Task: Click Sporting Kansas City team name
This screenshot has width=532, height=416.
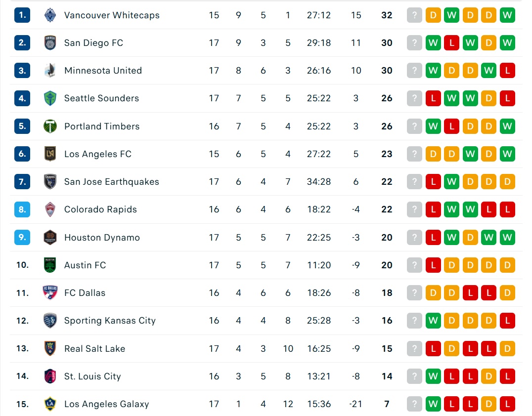Action: coord(110,321)
